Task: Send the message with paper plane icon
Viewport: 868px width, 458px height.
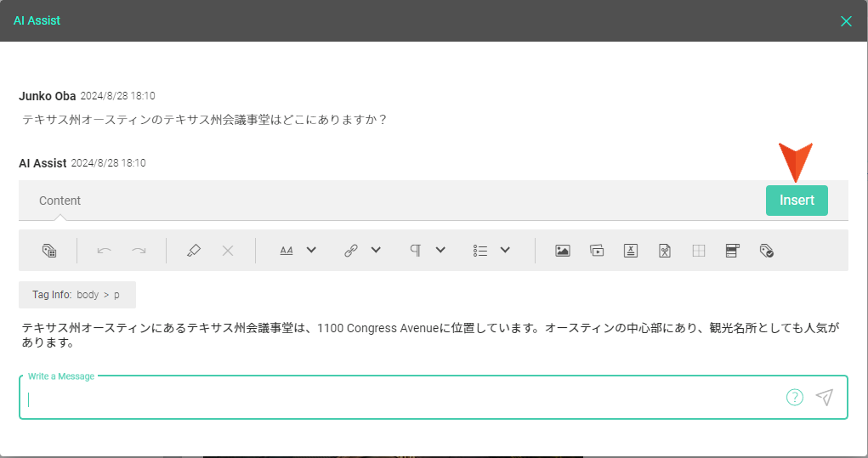Action: tap(825, 397)
